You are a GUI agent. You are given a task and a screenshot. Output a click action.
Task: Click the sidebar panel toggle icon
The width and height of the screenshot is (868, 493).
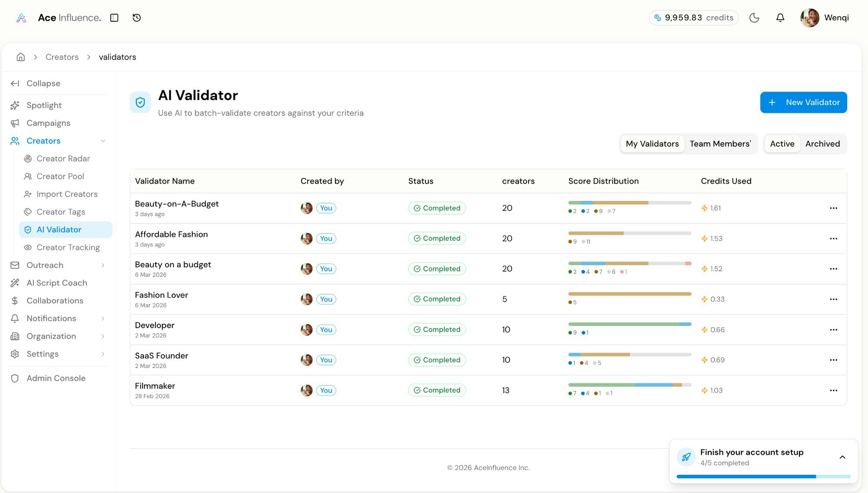(x=114, y=18)
